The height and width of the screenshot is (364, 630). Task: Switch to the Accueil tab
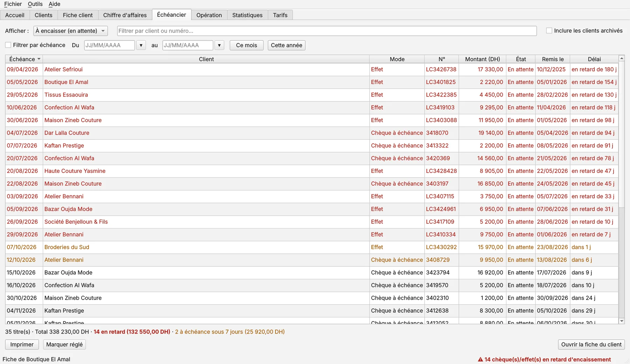(15, 15)
